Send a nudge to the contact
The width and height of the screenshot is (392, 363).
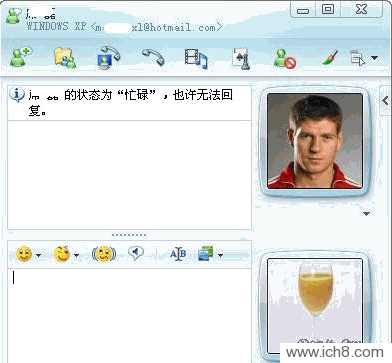(104, 254)
